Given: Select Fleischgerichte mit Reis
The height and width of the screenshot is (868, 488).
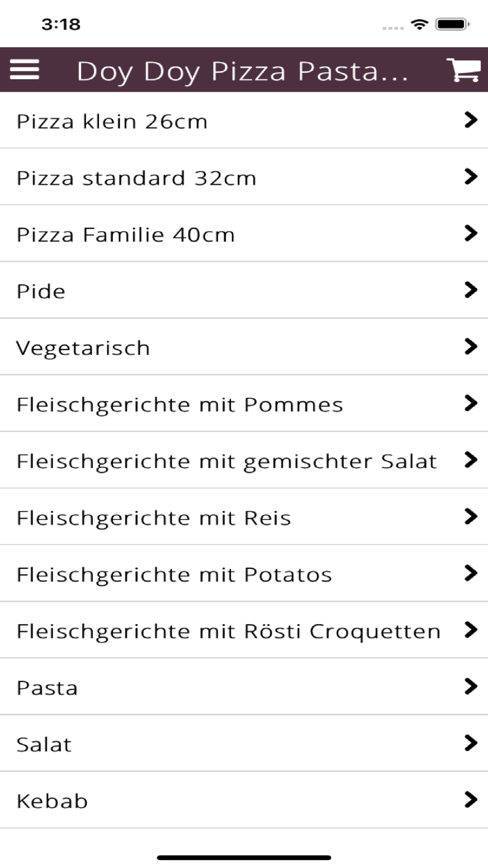Looking at the screenshot, I should pos(154,518).
